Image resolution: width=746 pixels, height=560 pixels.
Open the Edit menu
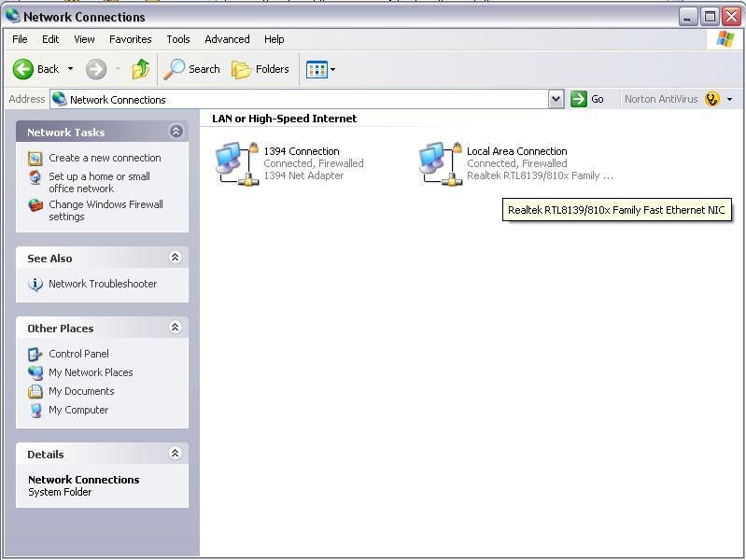coord(50,39)
